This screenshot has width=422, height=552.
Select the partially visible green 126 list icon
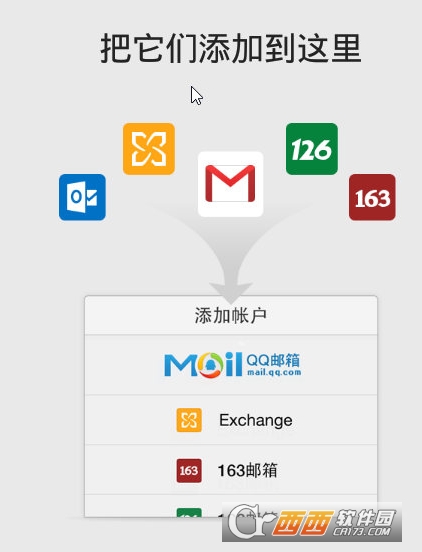coord(189,512)
